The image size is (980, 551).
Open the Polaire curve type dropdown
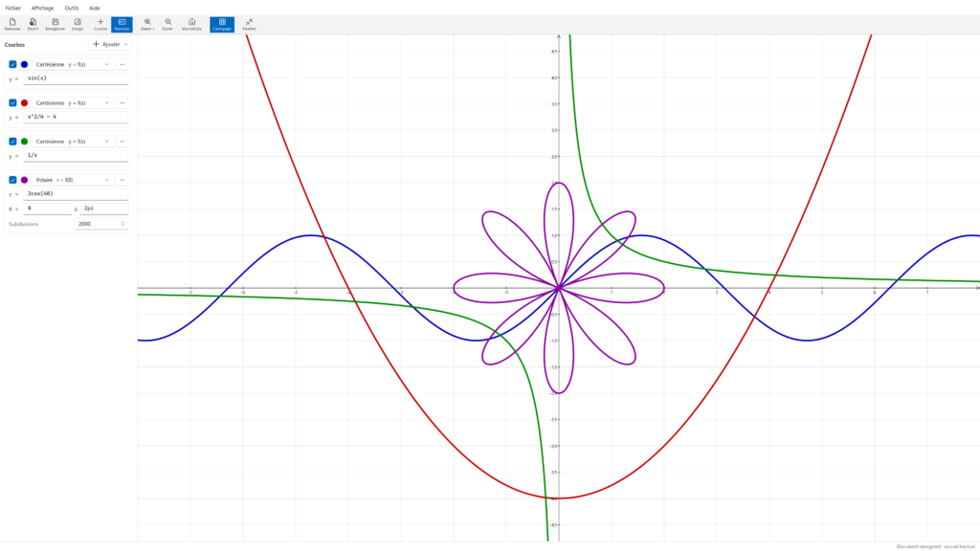[73, 180]
